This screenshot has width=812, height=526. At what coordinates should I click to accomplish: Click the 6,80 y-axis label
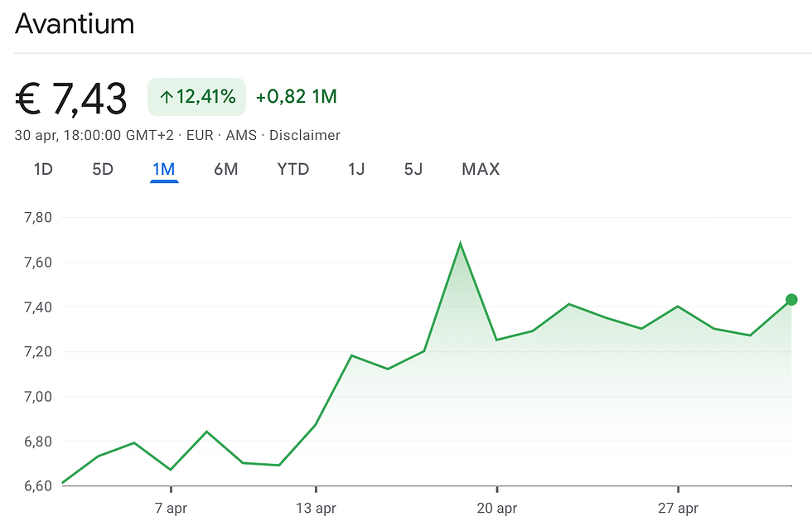pos(38,442)
